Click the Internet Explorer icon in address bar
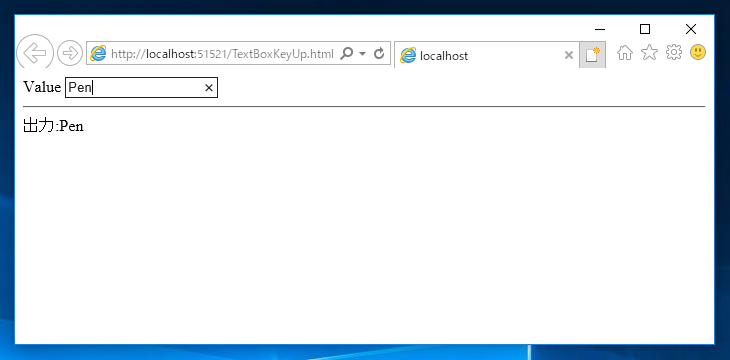 (98, 54)
